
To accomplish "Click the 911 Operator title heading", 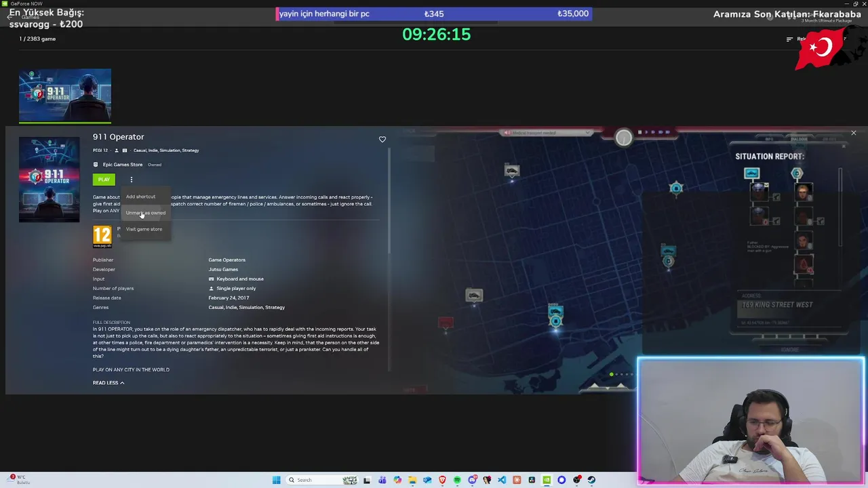I will pos(118,137).
